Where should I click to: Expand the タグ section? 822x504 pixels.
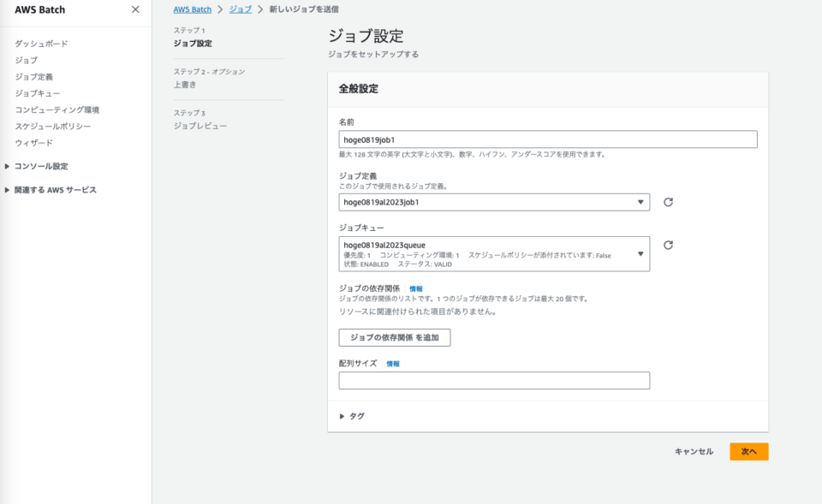pyautogui.click(x=352, y=416)
